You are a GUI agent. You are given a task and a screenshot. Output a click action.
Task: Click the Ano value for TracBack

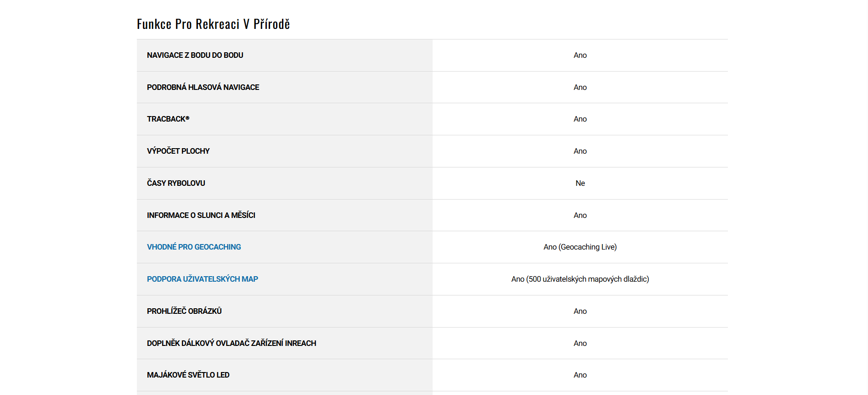pos(580,119)
